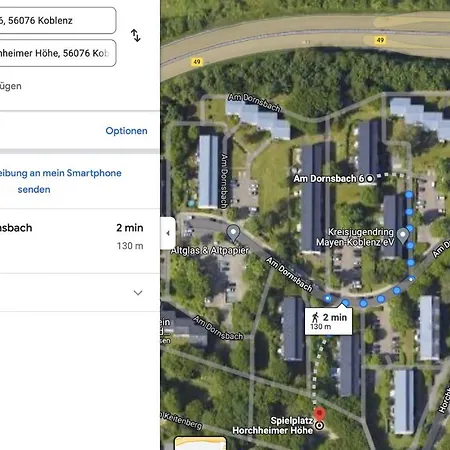Click the walking route 2 min callout
The image size is (450, 450).
328,321
